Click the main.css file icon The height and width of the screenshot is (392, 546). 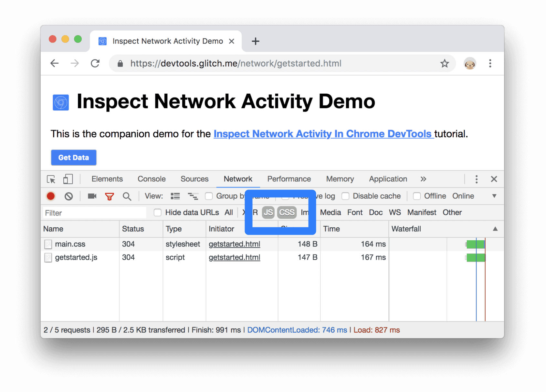point(48,244)
